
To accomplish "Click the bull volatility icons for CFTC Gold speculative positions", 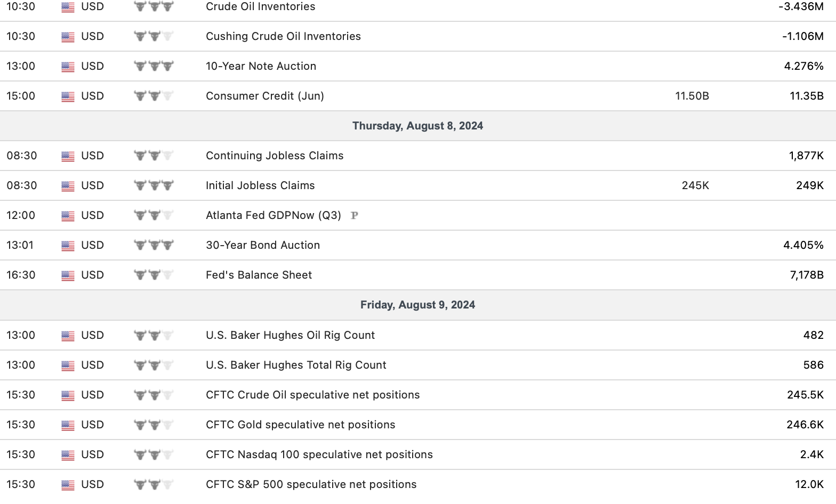I will (154, 425).
